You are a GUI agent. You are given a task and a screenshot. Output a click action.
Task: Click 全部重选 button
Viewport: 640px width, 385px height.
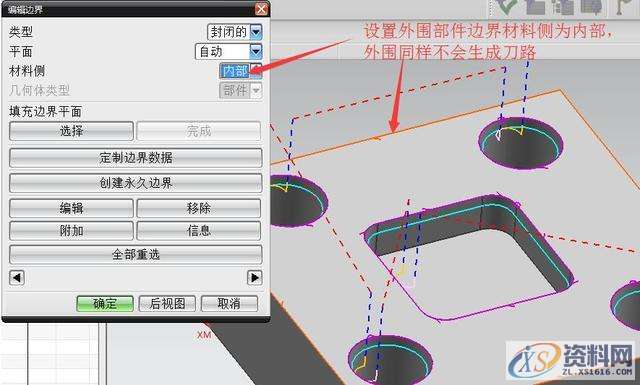pos(136,255)
